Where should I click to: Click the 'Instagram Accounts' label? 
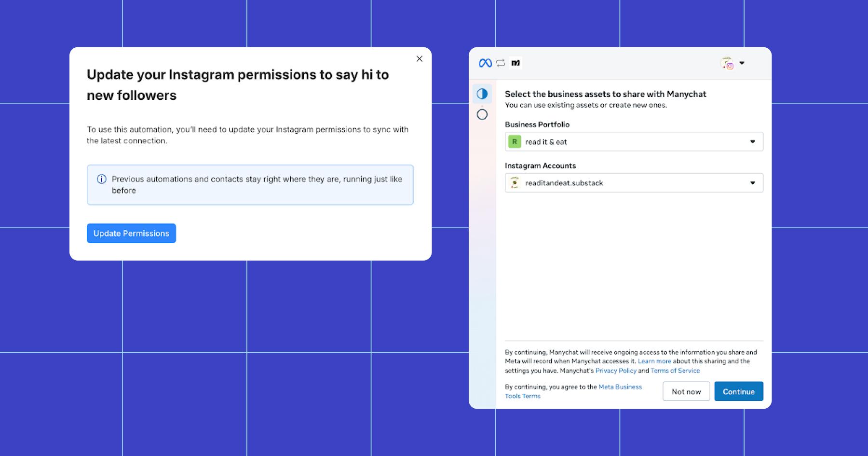point(540,166)
